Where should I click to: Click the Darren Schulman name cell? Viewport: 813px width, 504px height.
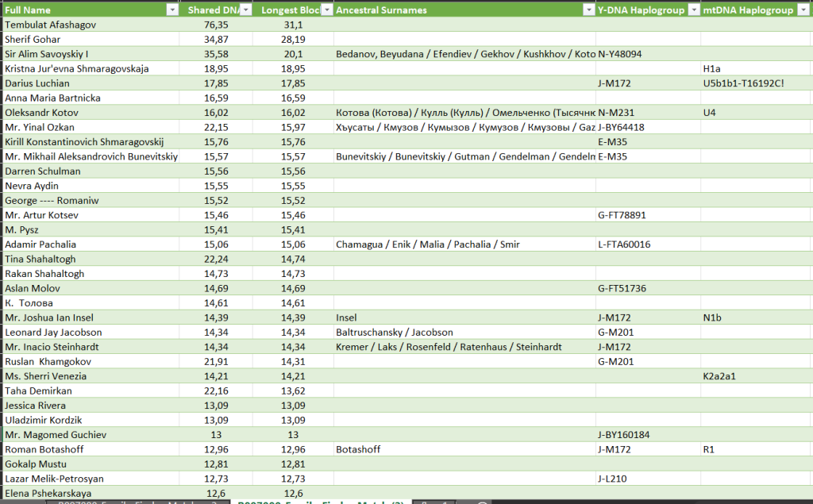[x=43, y=171]
